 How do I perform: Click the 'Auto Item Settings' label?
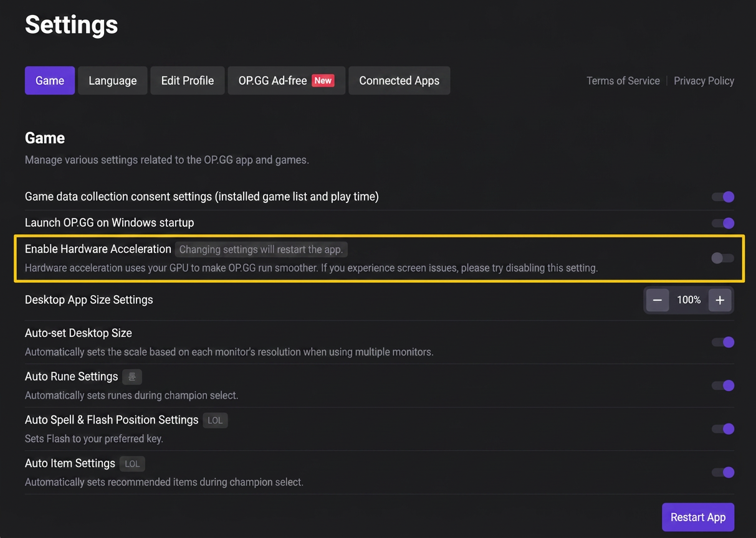tap(70, 463)
